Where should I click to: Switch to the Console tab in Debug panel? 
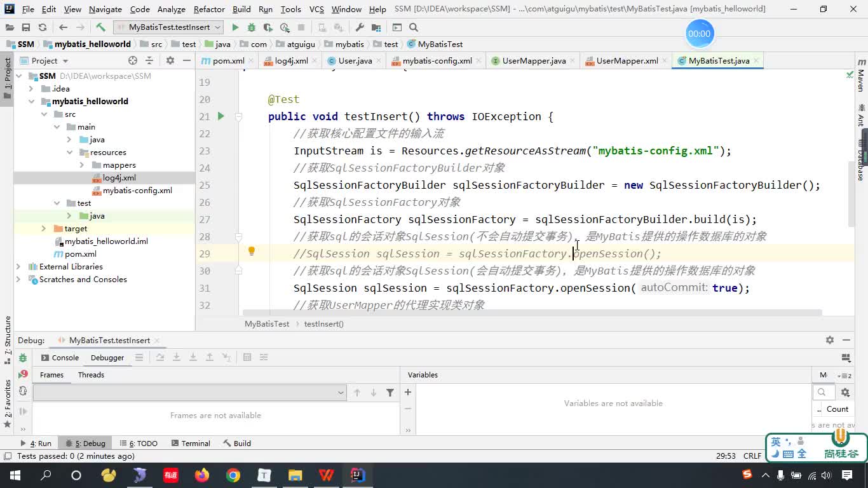(x=59, y=358)
